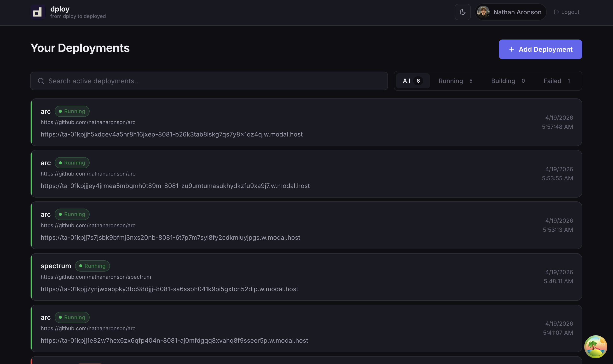The height and width of the screenshot is (364, 613).
Task: Switch to the Running filter tab
Action: click(455, 81)
